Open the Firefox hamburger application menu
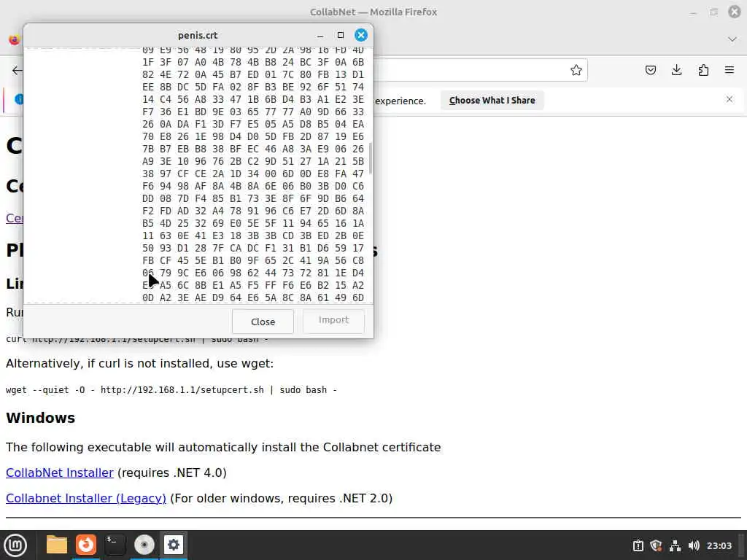 click(x=729, y=71)
